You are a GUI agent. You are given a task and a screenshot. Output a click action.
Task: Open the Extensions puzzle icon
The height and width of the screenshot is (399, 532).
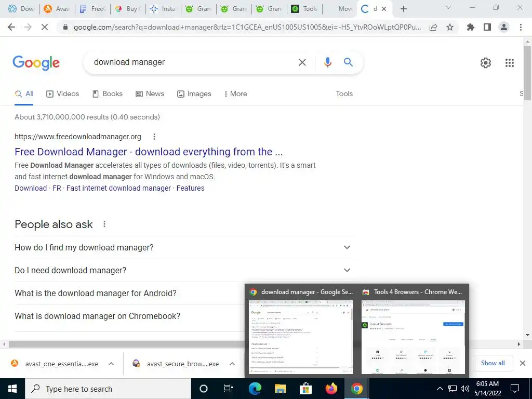(x=470, y=27)
